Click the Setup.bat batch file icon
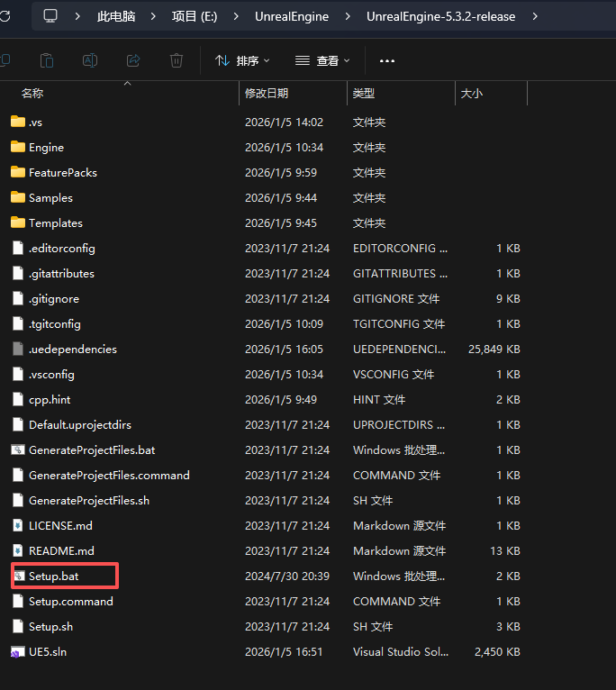 [19, 576]
